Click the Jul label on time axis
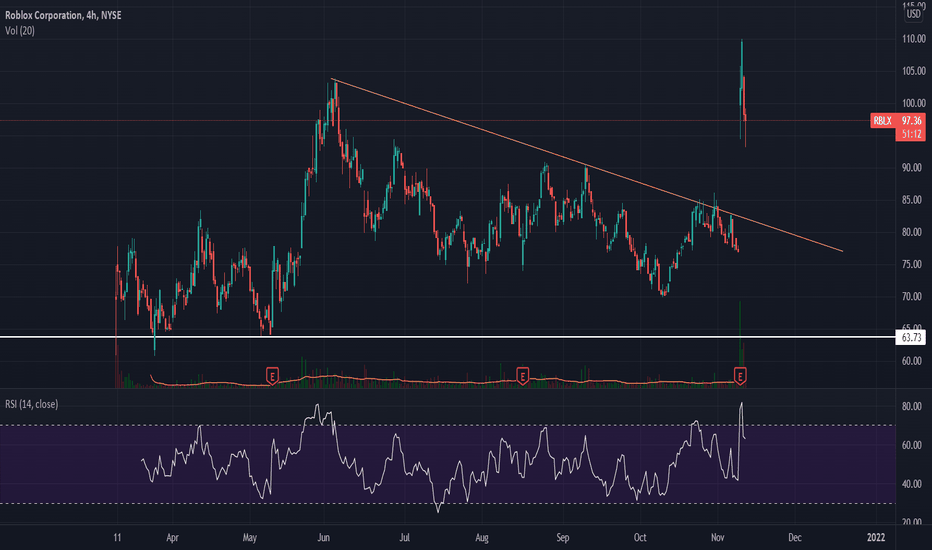 pos(404,538)
